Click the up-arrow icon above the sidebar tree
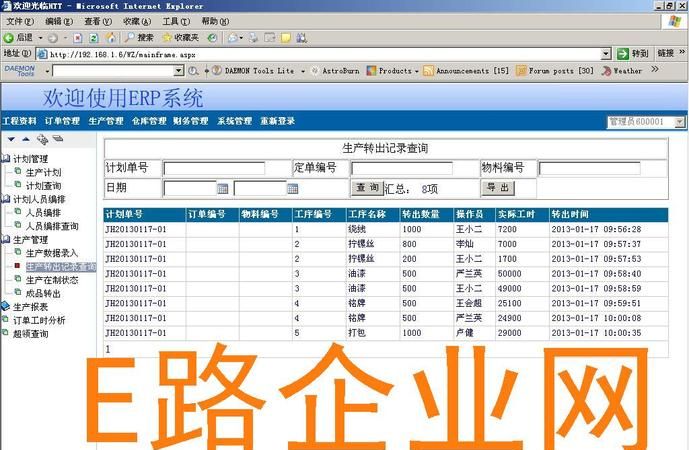The image size is (689, 450). pyautogui.click(x=26, y=139)
